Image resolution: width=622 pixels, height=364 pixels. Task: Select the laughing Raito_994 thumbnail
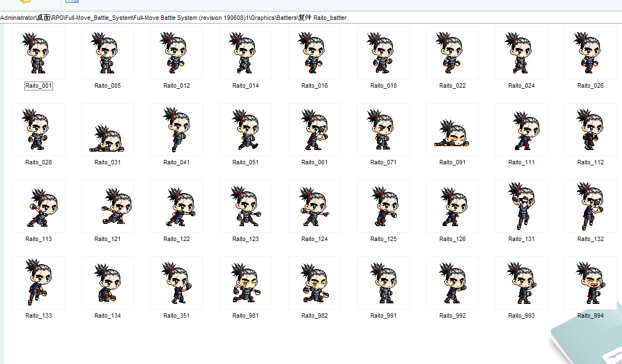click(x=591, y=283)
